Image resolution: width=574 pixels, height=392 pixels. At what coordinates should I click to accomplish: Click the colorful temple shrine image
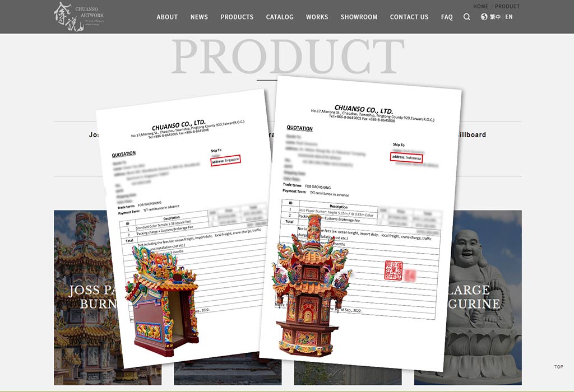coord(162,301)
